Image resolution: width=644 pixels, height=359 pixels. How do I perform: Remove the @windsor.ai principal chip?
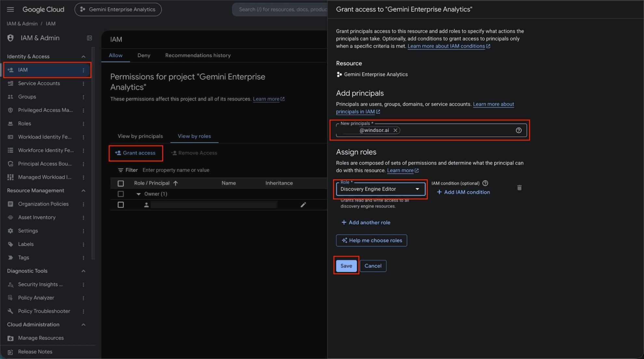pos(395,130)
